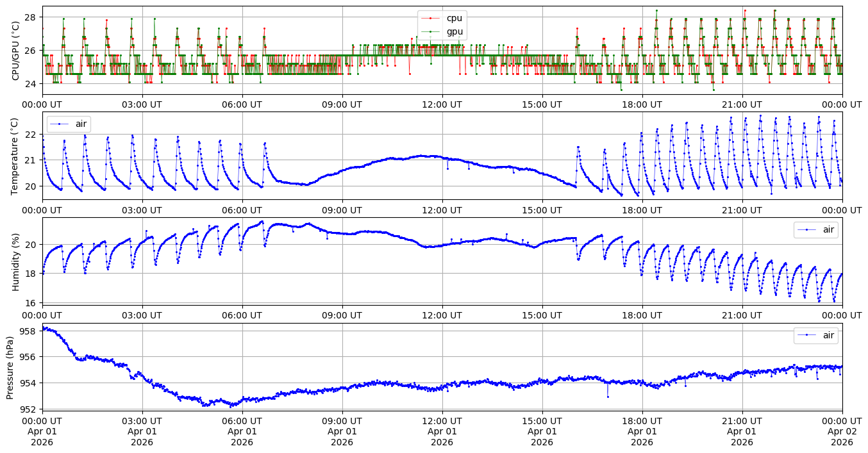868x453 pixels.
Task: Select the gpu legend text label
Action: (x=454, y=31)
